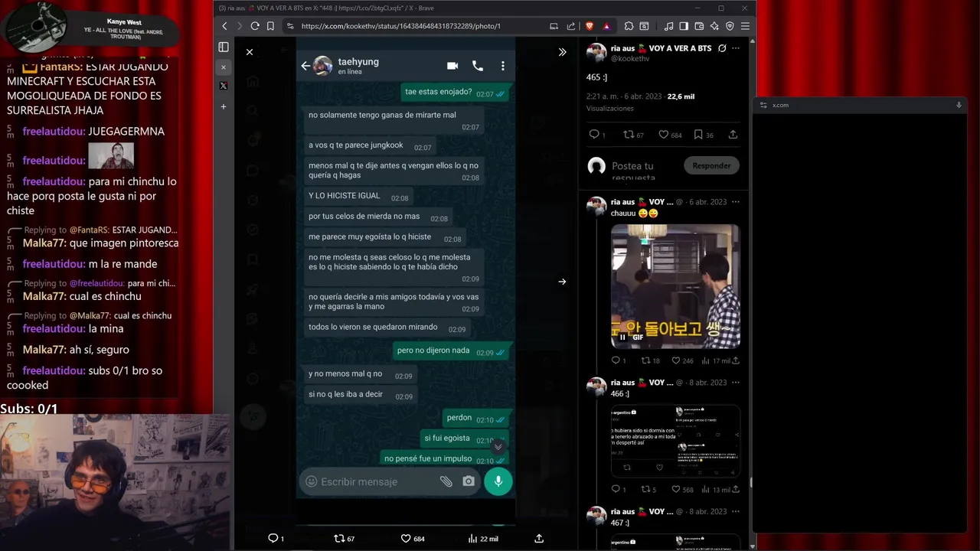Add a new tab with plus button
This screenshot has width=980, height=551.
[224, 106]
